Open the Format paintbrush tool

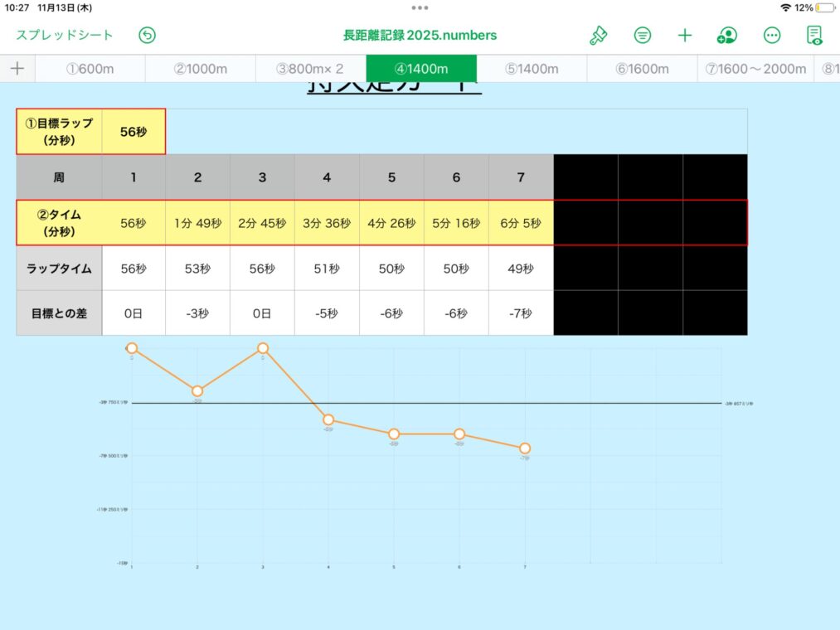coord(598,36)
